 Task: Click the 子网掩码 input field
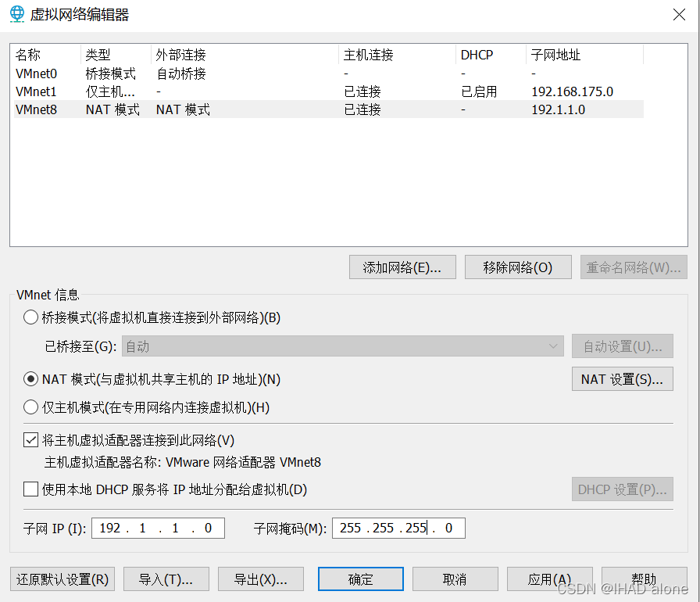pos(398,529)
